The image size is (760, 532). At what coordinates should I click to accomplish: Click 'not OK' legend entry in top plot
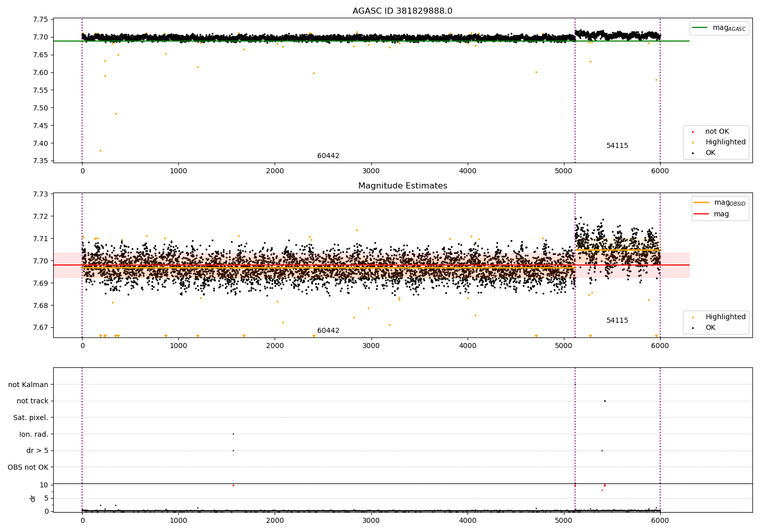[711, 132]
